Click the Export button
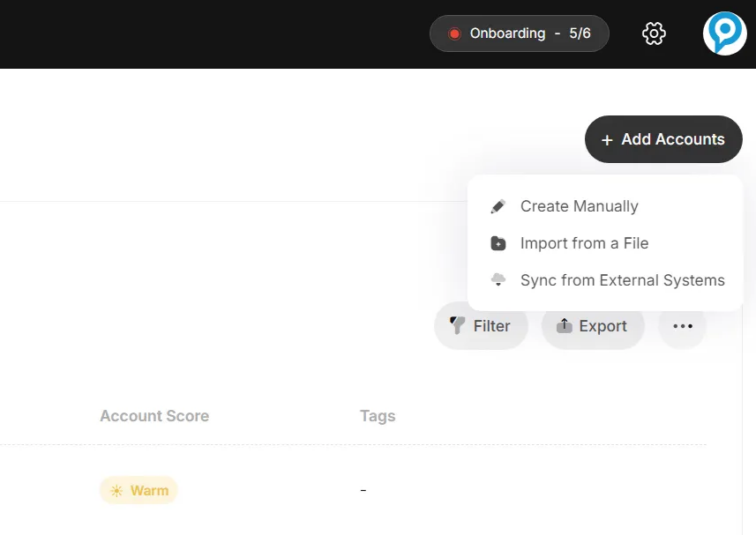 tap(593, 326)
